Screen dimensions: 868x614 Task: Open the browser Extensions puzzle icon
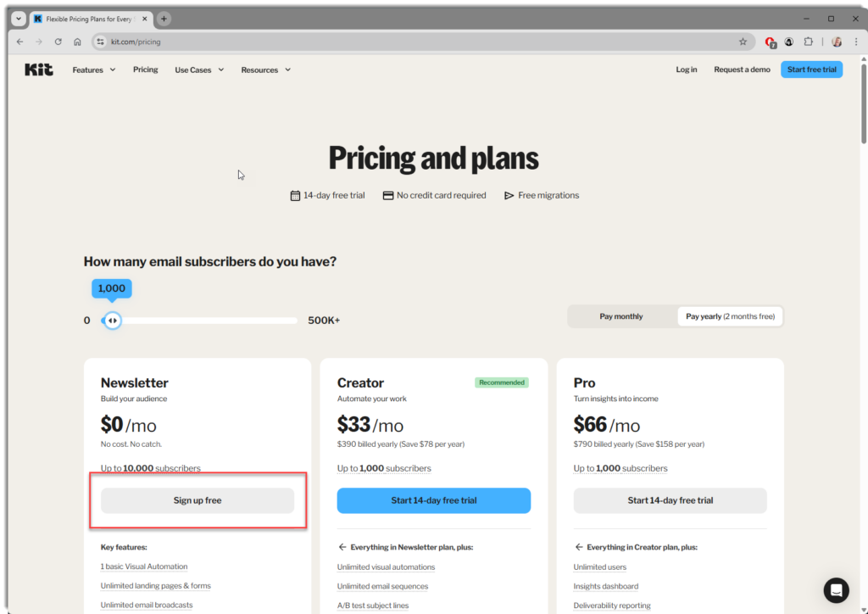[808, 42]
